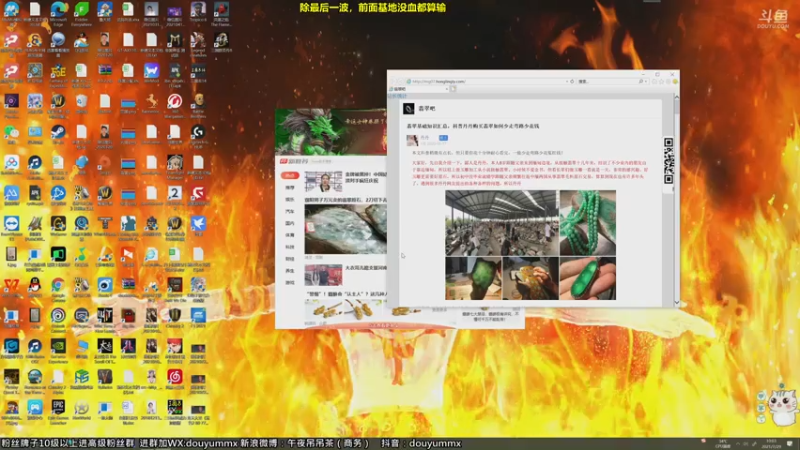Open the QQ penguin icon

[x=35, y=285]
